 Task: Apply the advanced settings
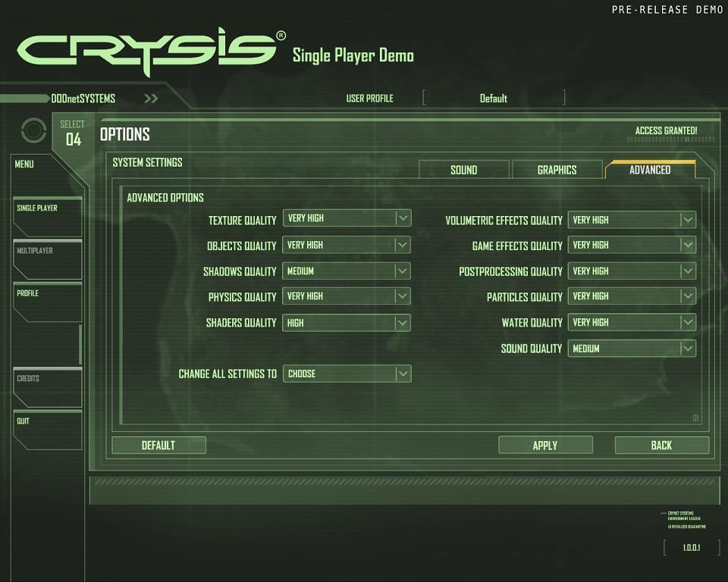545,446
